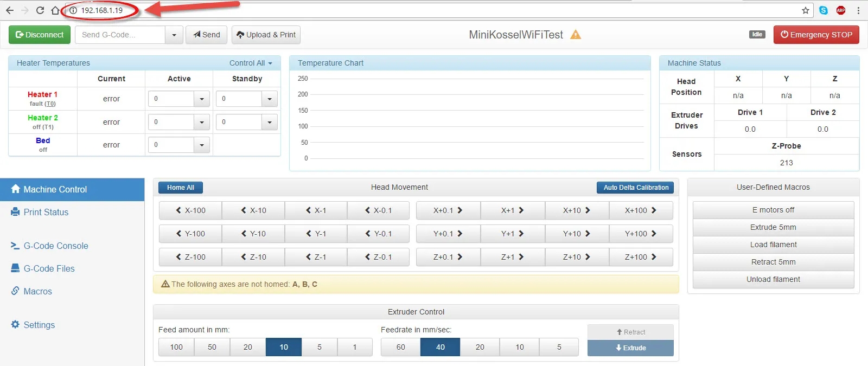Click the AdBlock Plus extension icon
Viewport: 868px width, 366px height.
coord(841,10)
